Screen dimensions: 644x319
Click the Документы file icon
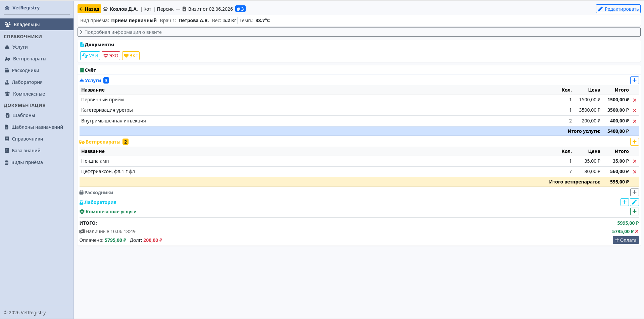coord(82,45)
